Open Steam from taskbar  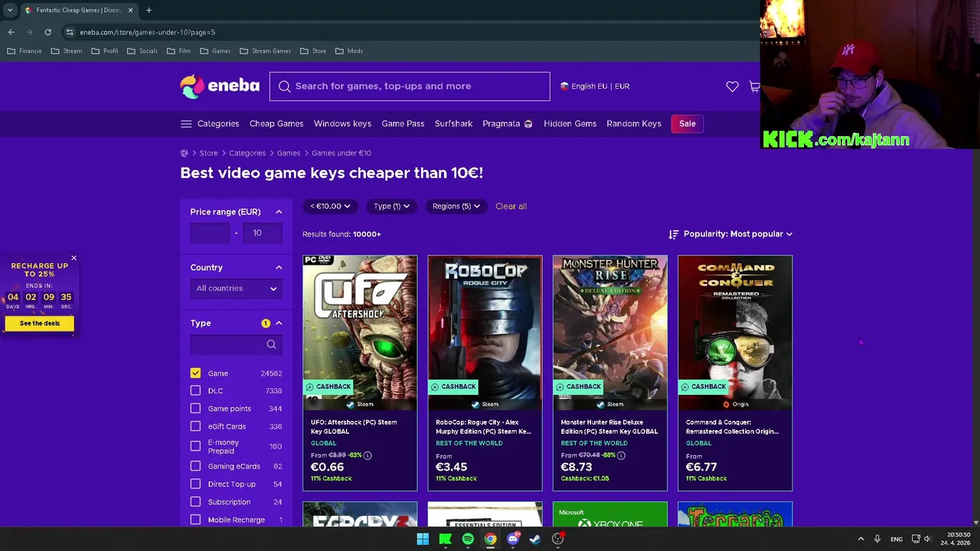tap(535, 539)
